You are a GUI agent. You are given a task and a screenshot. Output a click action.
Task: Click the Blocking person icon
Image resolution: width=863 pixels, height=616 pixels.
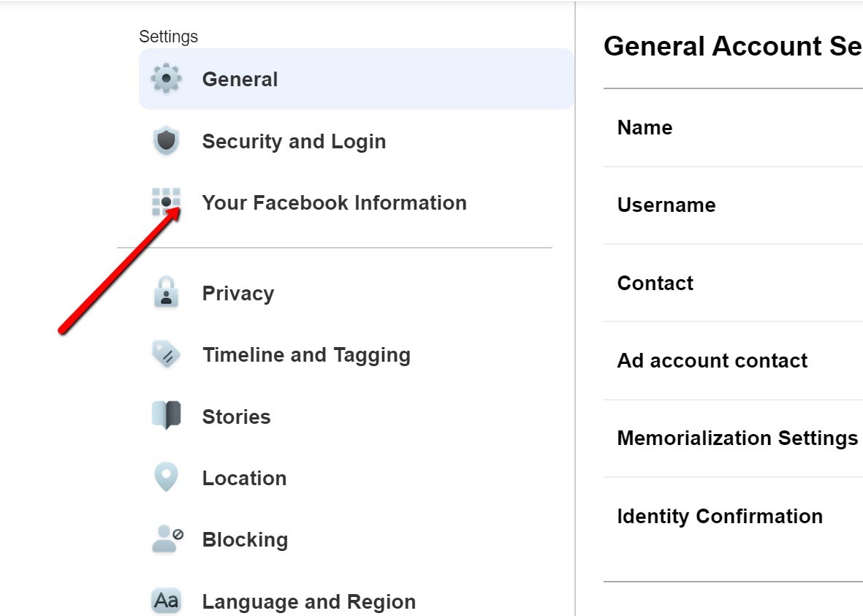pyautogui.click(x=167, y=539)
